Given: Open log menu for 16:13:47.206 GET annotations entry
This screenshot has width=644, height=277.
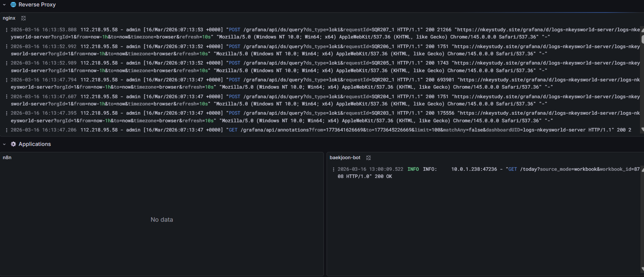Looking at the screenshot, I should coord(6,130).
